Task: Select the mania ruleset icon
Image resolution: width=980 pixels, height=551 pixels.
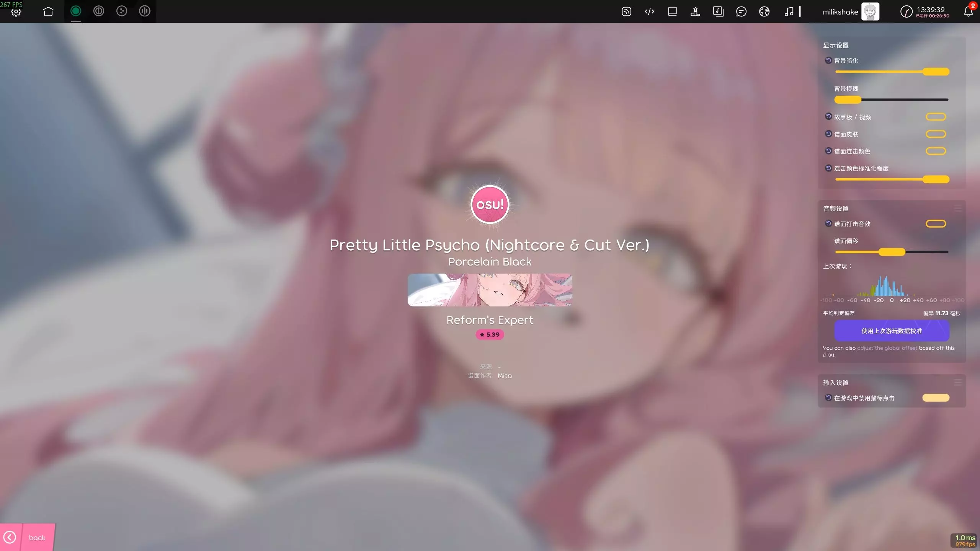Action: click(145, 11)
